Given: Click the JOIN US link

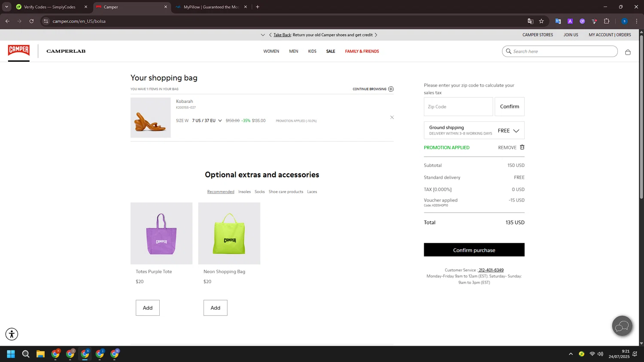Looking at the screenshot, I should pyautogui.click(x=571, y=35).
